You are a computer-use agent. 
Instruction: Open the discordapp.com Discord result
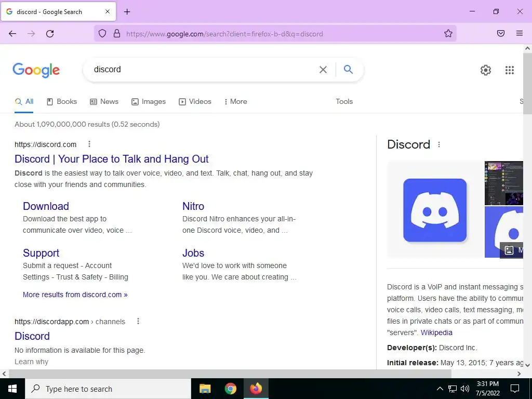coord(32,336)
